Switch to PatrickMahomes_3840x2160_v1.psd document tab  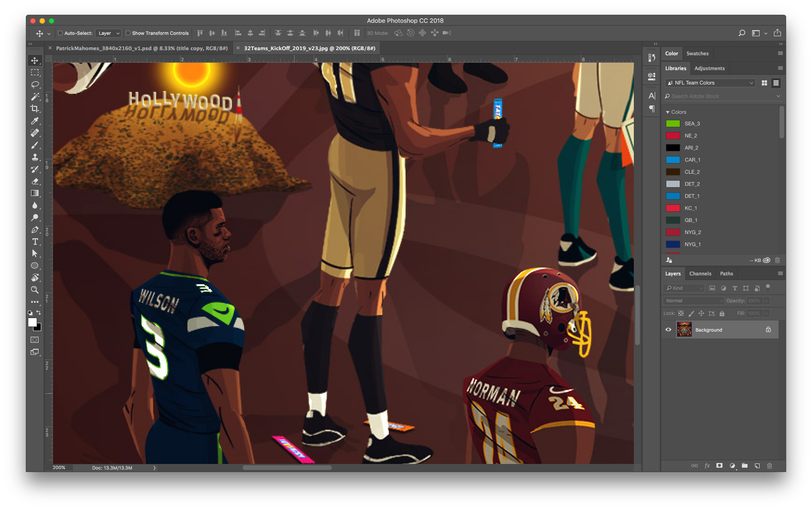(x=142, y=48)
